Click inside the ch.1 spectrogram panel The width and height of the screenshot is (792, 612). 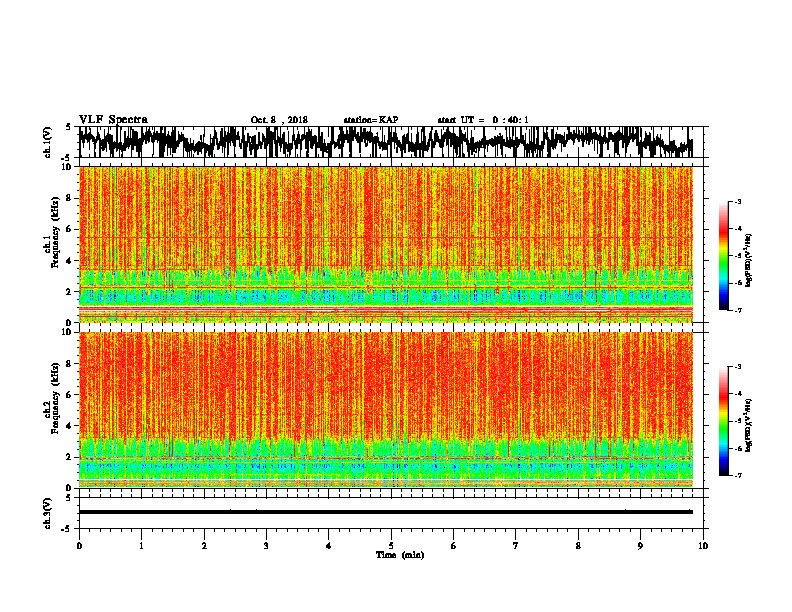click(x=385, y=244)
